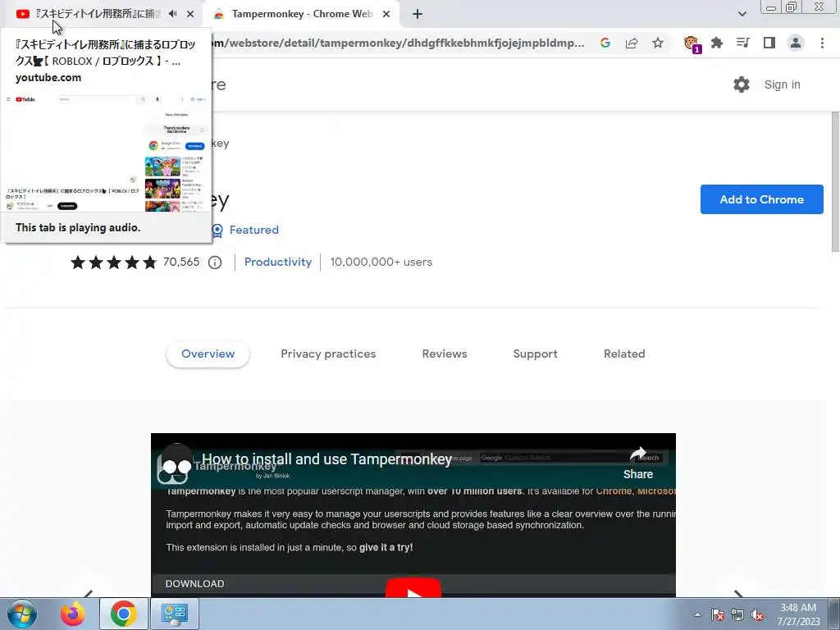Toggle the Chrome side panel
The image size is (840, 630).
pyautogui.click(x=769, y=43)
